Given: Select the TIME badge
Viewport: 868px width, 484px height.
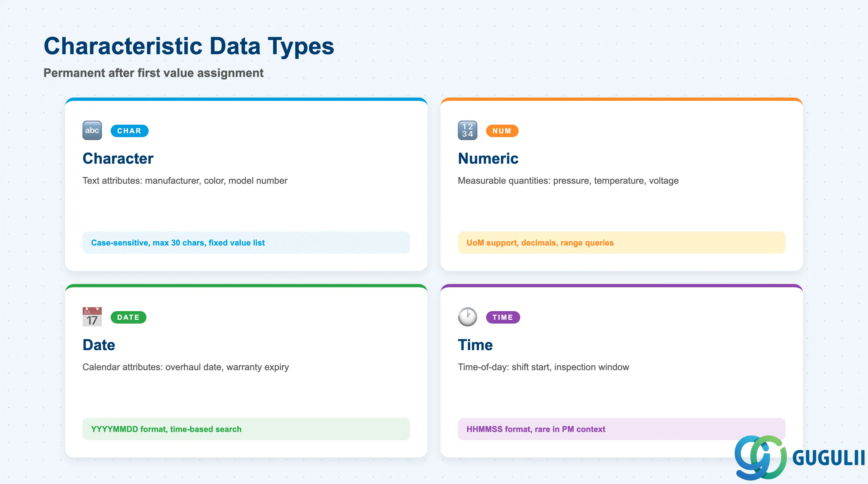Looking at the screenshot, I should (503, 317).
